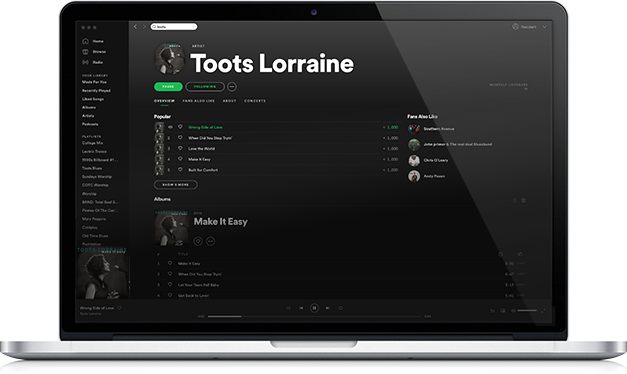This screenshot has height=374, width=627.
Task: Open the user account dropdown arrow
Action: [x=544, y=27]
